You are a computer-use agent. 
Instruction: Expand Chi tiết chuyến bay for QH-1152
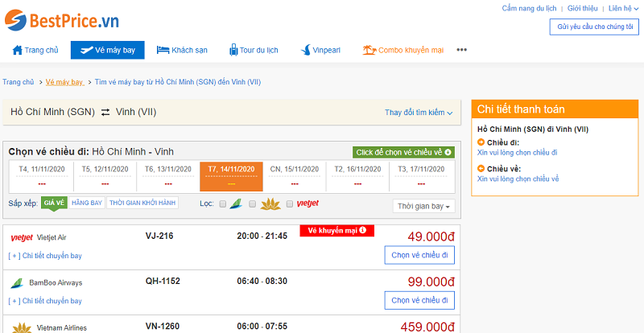pos(45,301)
